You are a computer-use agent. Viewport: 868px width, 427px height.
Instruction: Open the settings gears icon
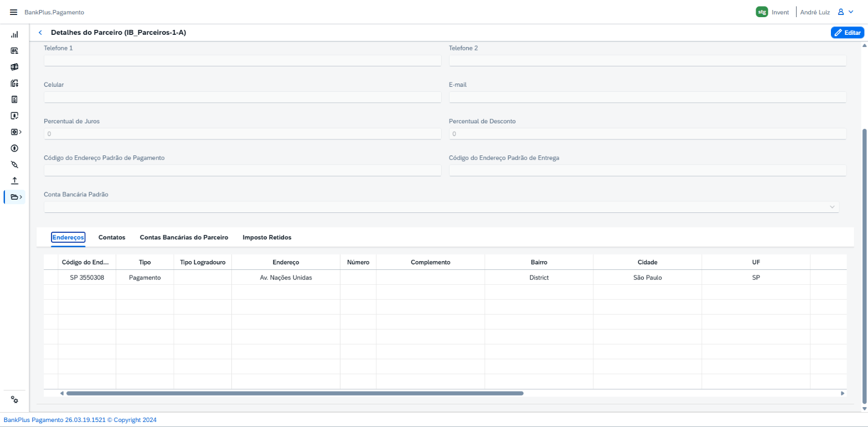14,400
